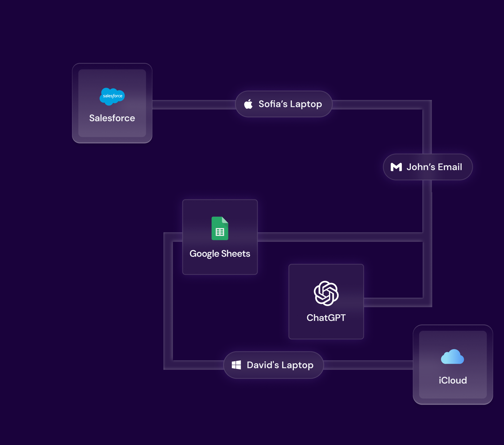Click connector line between Salesforce and Sofia's Laptop

click(194, 105)
